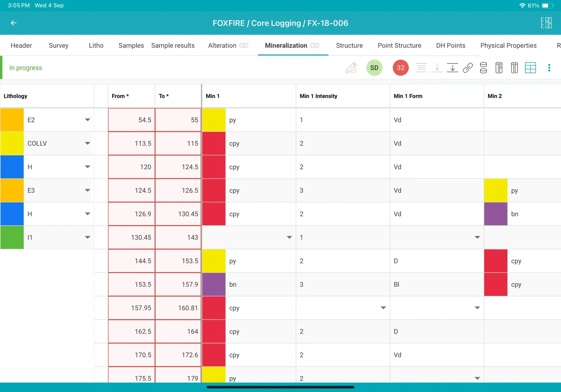The image size is (561, 392).
Task: Expand the COLLV lithology dropdown
Action: coord(87,143)
